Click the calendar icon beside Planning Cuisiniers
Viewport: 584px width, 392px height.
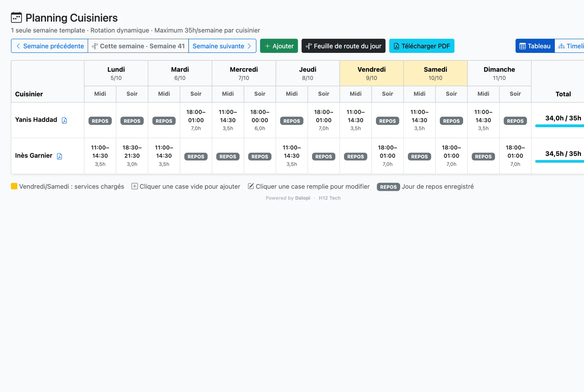(16, 18)
